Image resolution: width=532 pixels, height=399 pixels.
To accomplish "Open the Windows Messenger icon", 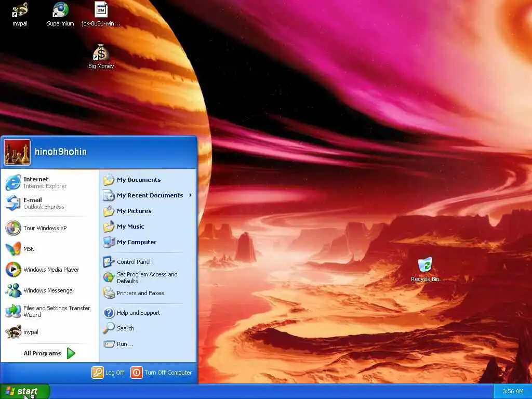I will pos(13,290).
